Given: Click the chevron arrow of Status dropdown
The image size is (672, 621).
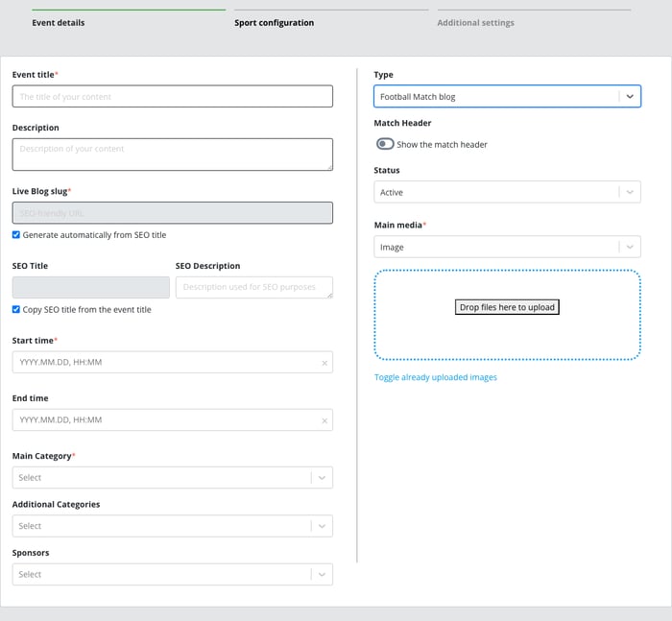Looking at the screenshot, I should [x=630, y=192].
